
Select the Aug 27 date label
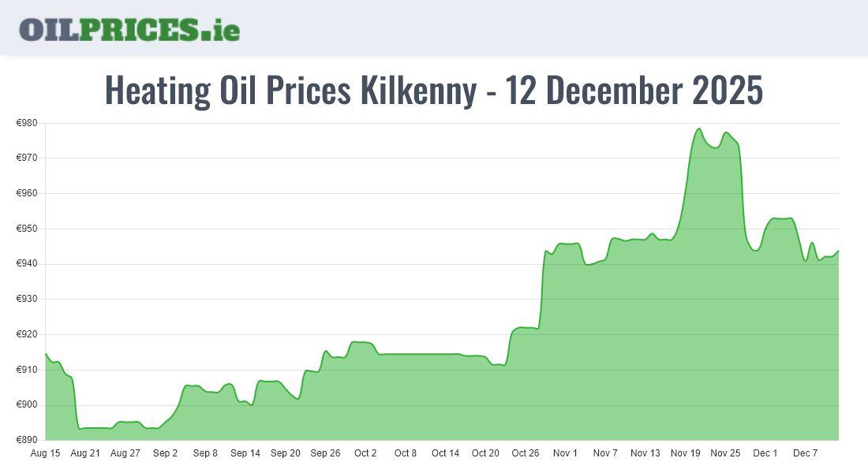[x=125, y=453]
